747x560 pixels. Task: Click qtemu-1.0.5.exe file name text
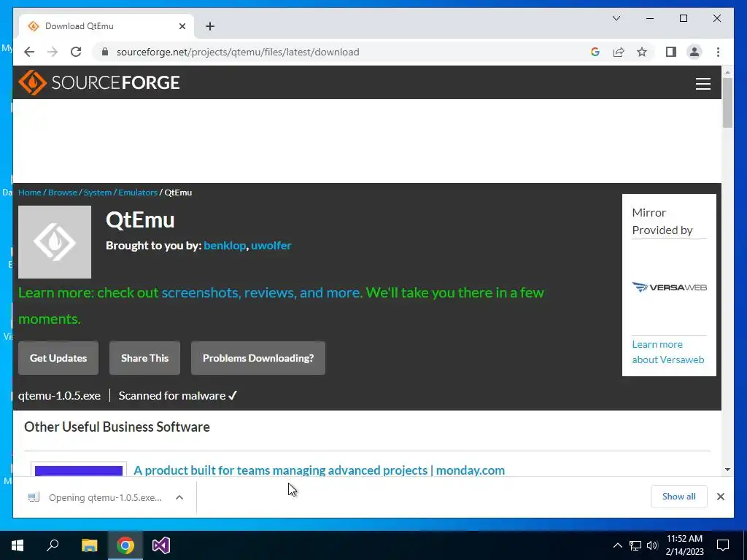point(59,396)
